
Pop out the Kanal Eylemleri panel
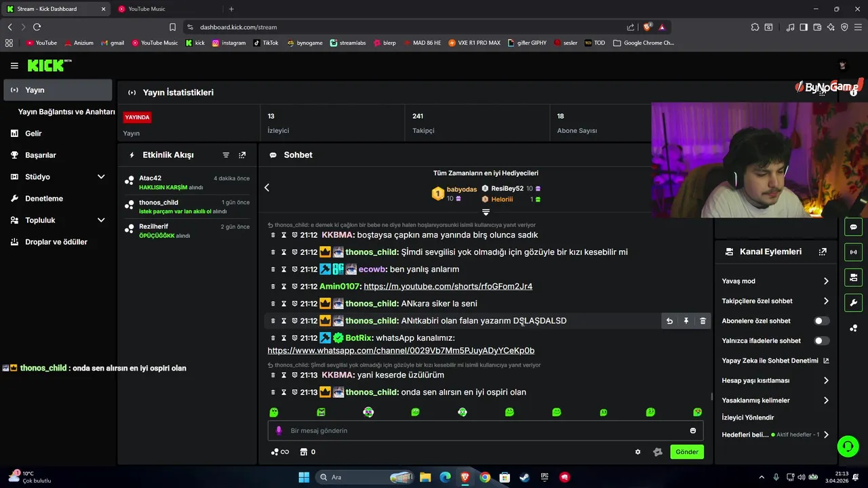823,251
